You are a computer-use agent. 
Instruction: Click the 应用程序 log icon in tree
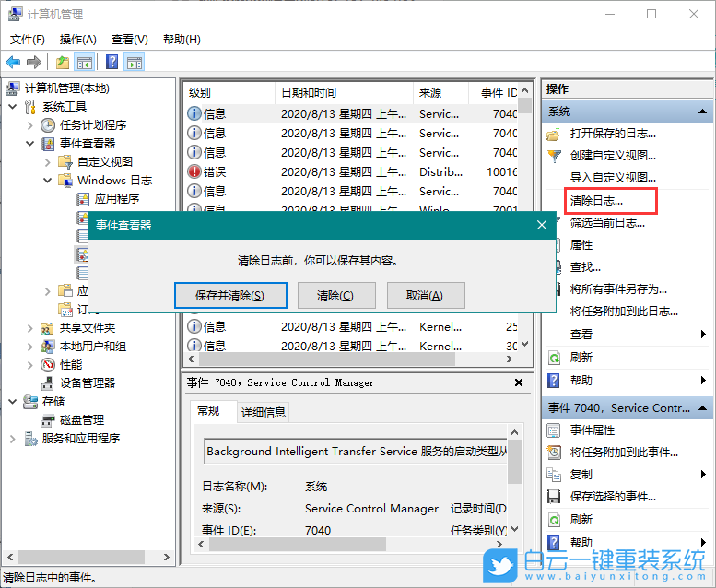(x=82, y=199)
